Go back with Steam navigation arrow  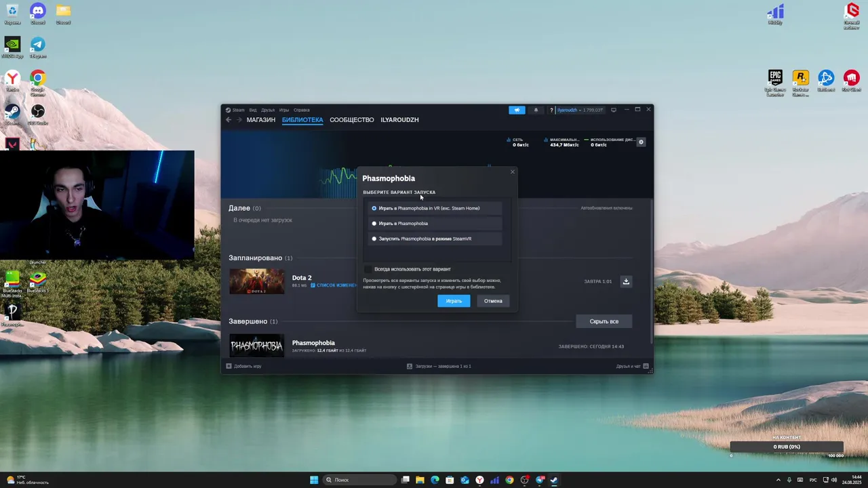pyautogui.click(x=229, y=120)
